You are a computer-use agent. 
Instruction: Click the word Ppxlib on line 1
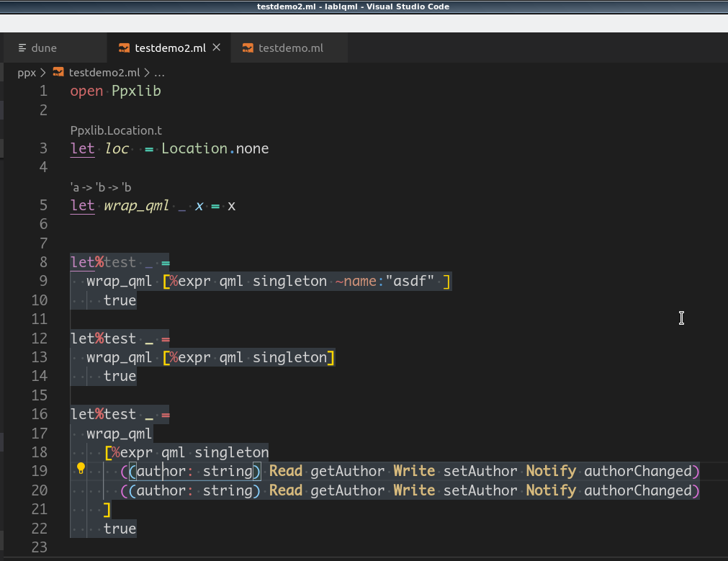click(136, 91)
